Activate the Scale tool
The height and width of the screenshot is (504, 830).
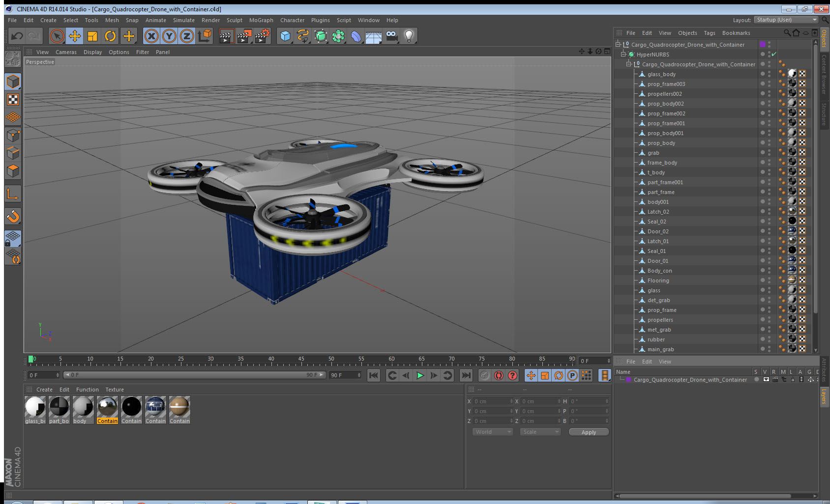tap(92, 36)
